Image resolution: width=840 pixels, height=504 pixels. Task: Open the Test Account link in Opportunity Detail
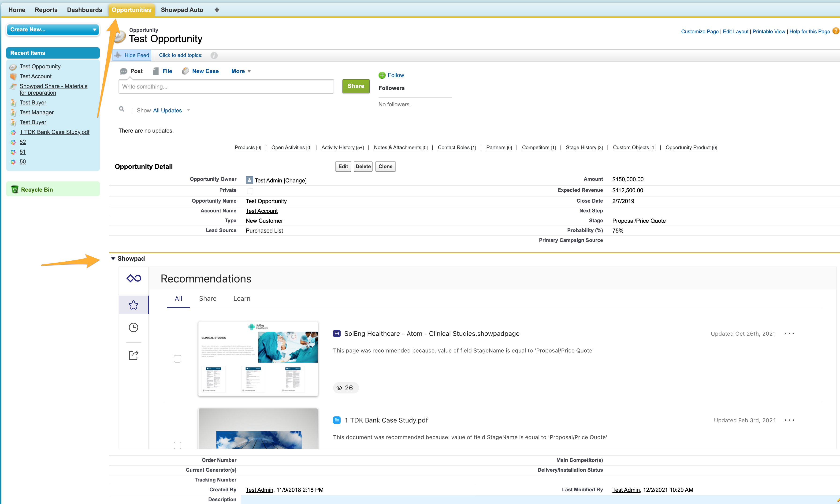[x=261, y=211]
